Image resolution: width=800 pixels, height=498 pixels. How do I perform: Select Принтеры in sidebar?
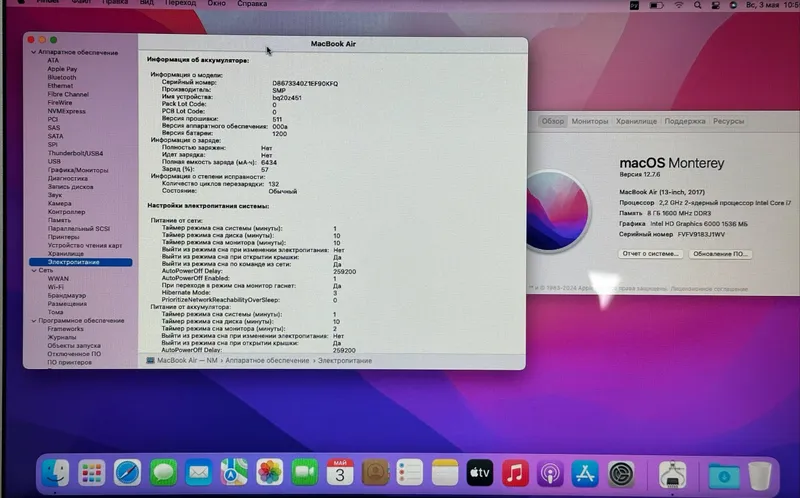(63, 237)
